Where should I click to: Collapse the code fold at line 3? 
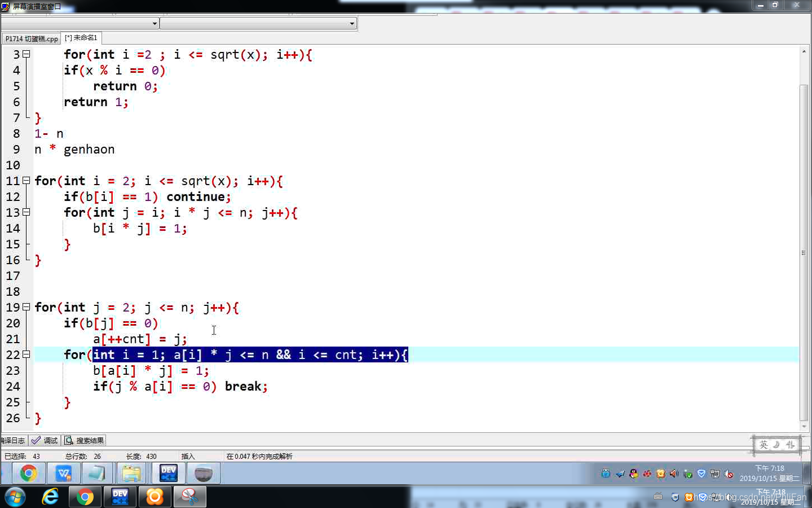26,54
